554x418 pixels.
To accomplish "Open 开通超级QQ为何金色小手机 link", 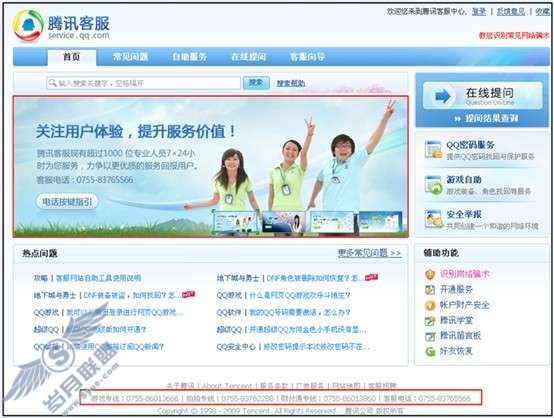I will click(308, 330).
